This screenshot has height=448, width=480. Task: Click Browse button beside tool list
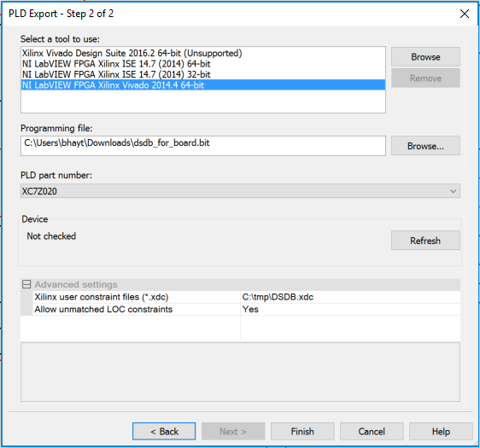pyautogui.click(x=425, y=57)
